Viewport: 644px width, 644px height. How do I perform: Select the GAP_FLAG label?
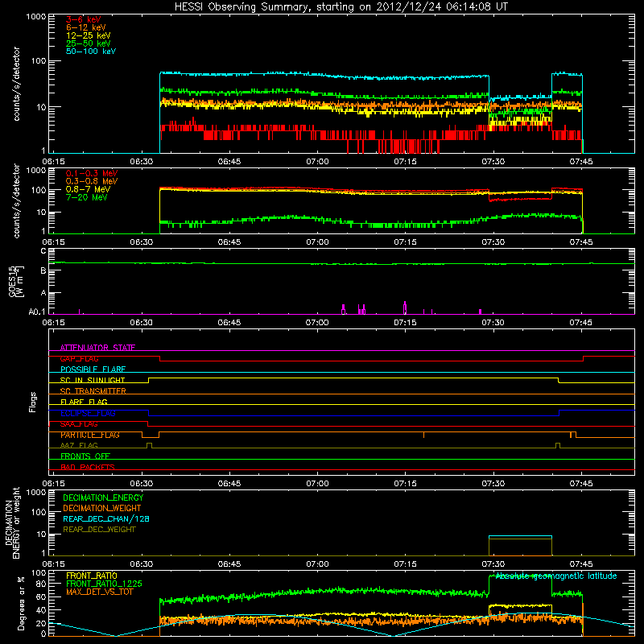(79, 358)
